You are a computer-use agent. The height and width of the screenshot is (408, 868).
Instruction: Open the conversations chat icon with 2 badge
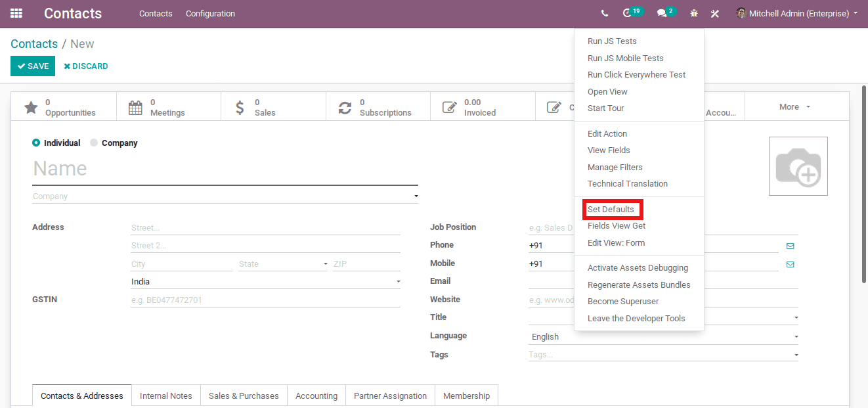coord(666,12)
